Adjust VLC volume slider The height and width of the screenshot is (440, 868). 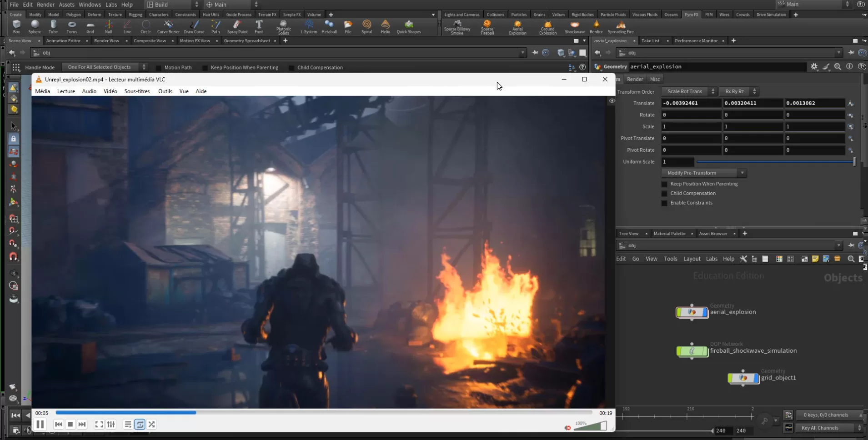click(590, 426)
